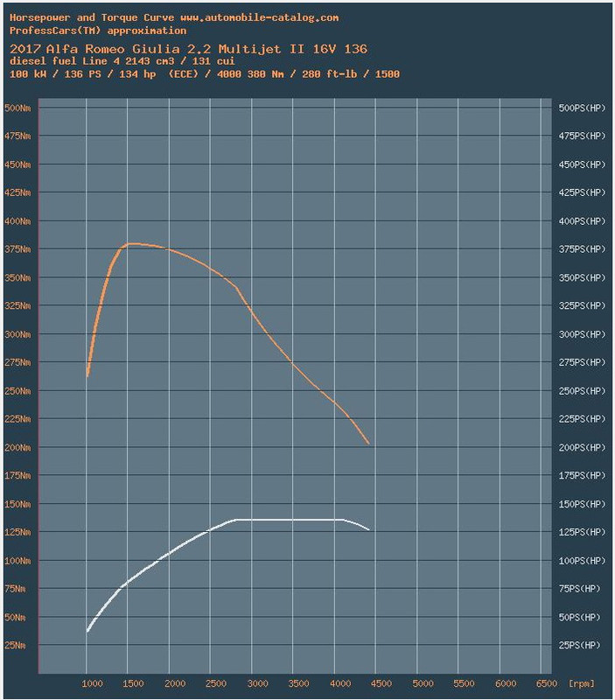Viewport: 615px width, 700px height.
Task: Click the '475PS(HP)' right axis label
Action: [582, 136]
